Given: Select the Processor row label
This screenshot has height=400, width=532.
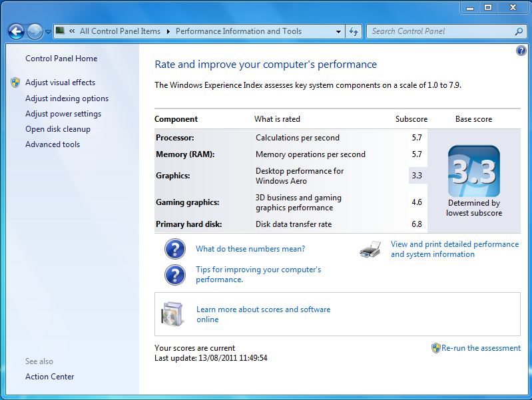Looking at the screenshot, I should click(175, 138).
